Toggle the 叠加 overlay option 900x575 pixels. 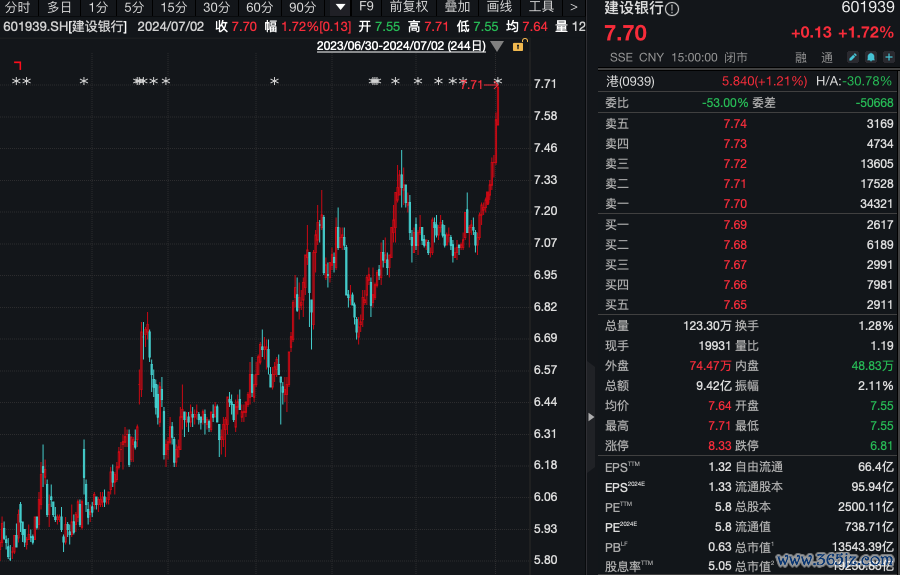[x=457, y=7]
